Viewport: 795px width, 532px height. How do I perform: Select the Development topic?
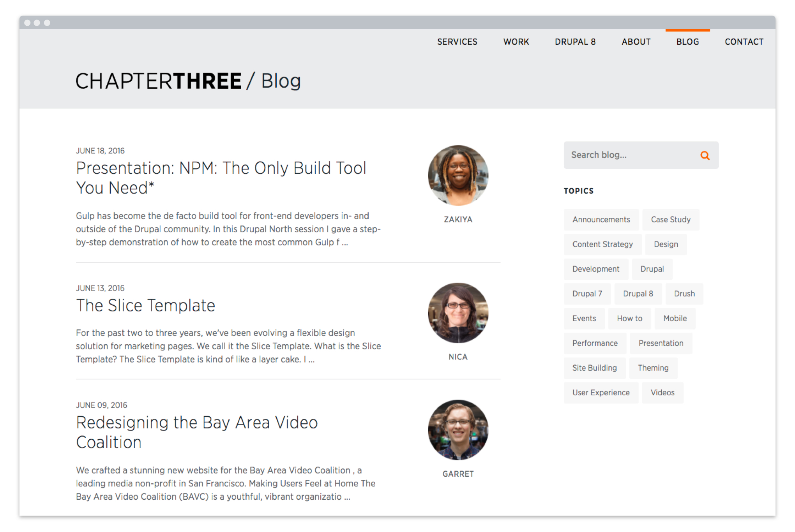click(x=596, y=269)
